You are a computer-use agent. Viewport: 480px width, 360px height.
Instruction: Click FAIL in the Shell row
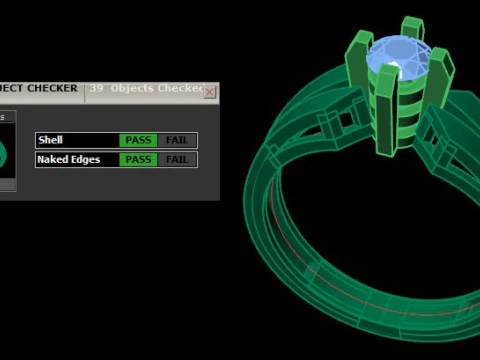[x=177, y=140]
